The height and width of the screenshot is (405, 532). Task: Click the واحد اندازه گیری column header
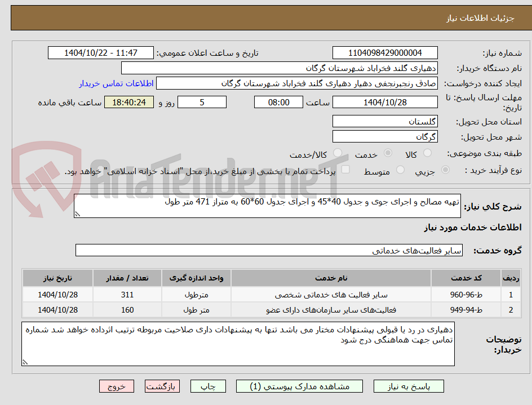197,278
